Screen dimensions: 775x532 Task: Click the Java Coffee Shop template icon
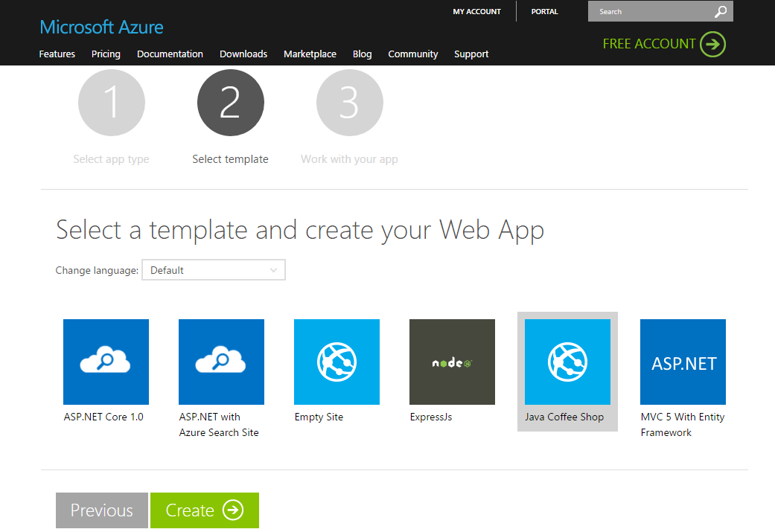click(x=567, y=362)
